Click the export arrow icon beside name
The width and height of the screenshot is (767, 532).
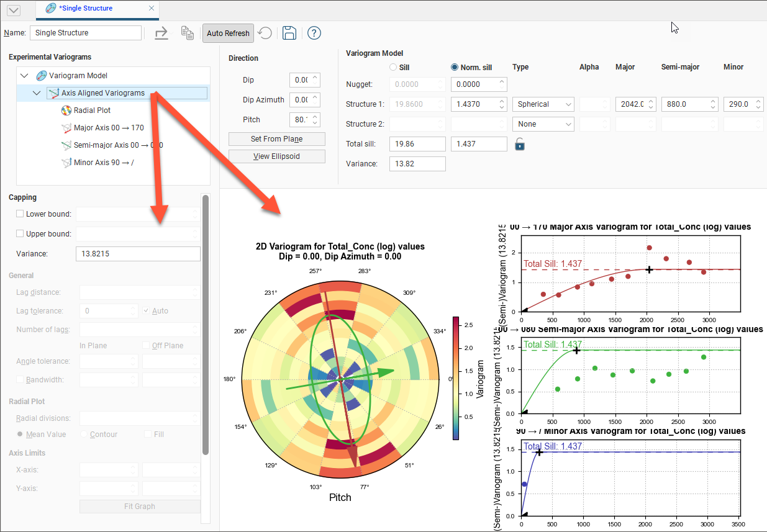161,33
